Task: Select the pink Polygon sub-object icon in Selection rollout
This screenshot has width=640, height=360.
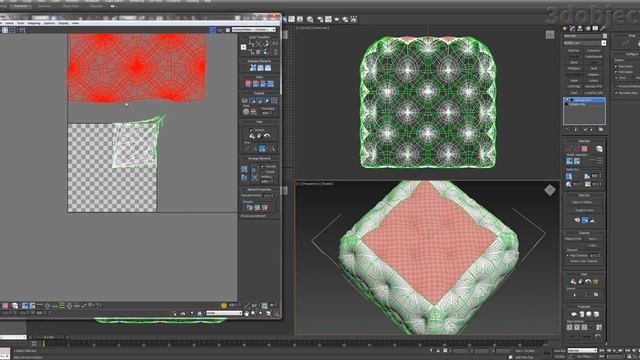Action: 584,149
